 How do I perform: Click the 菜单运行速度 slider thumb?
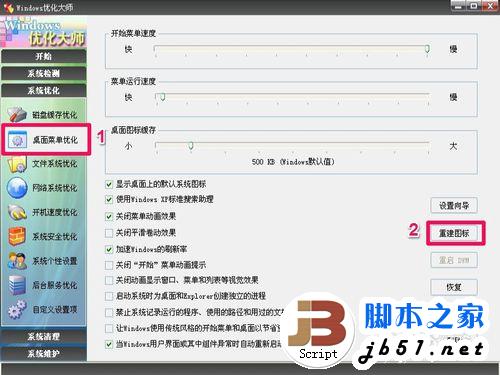(163, 97)
